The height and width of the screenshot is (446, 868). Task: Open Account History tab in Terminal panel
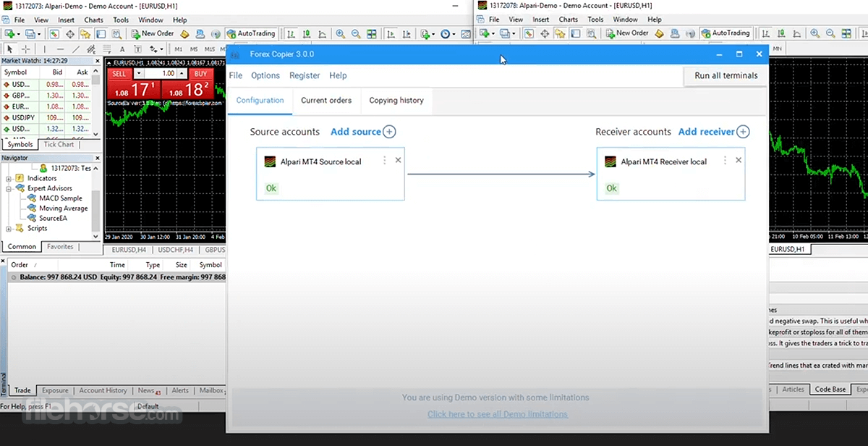click(103, 390)
